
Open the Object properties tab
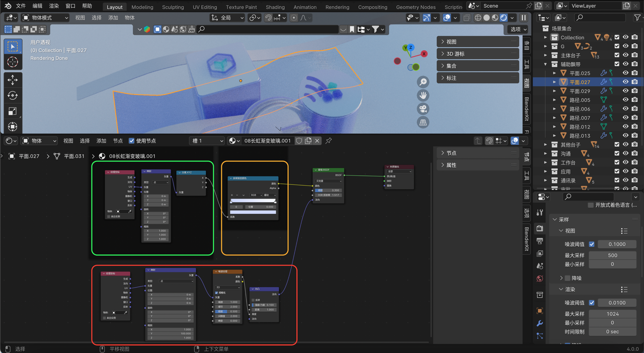point(539,310)
